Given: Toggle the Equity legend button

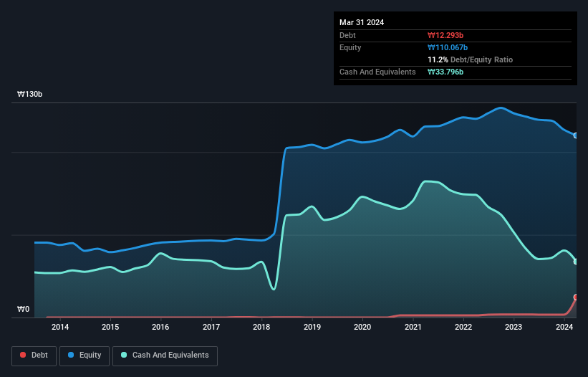Looking at the screenshot, I should point(85,355).
